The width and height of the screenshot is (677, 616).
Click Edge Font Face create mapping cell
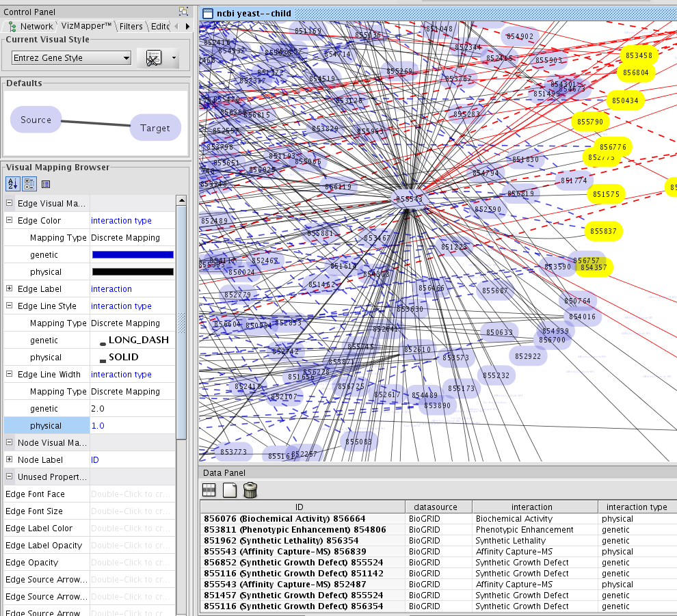point(133,494)
